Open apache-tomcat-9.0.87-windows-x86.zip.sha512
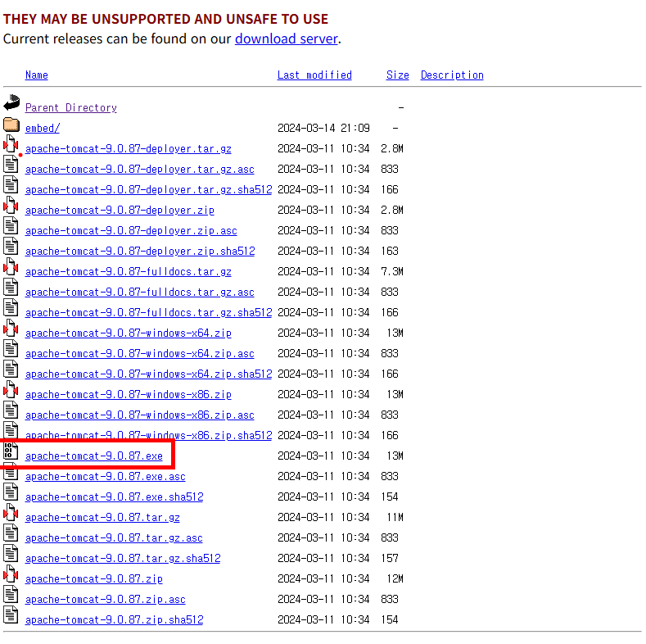This screenshot has height=644, width=646. (x=149, y=435)
